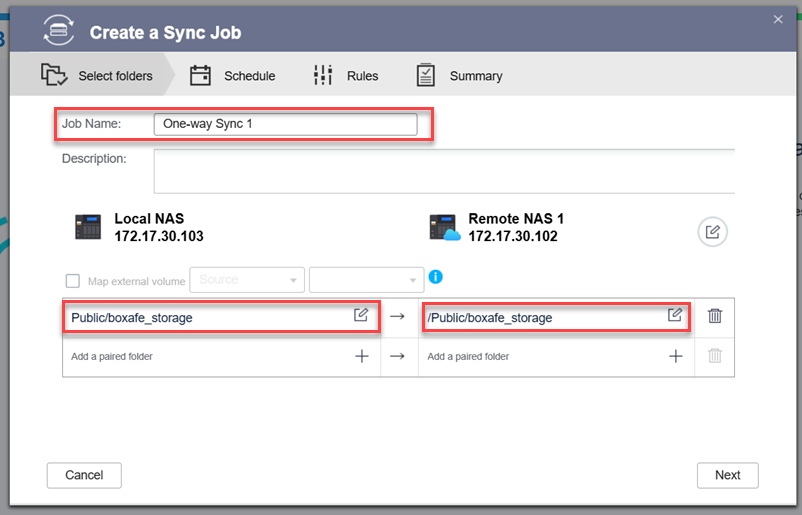This screenshot has height=515, width=802.
Task: Open the empty dropdown next to Source
Action: 366,280
